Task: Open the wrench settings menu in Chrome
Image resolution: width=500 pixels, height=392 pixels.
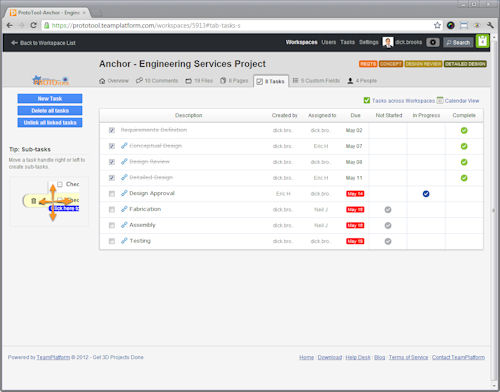Action: click(490, 25)
